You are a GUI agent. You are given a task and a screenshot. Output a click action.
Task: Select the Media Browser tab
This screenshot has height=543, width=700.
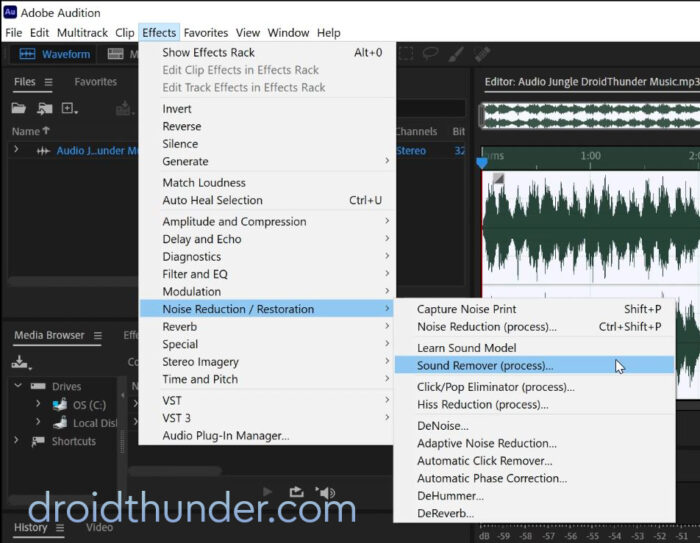pyautogui.click(x=49, y=335)
